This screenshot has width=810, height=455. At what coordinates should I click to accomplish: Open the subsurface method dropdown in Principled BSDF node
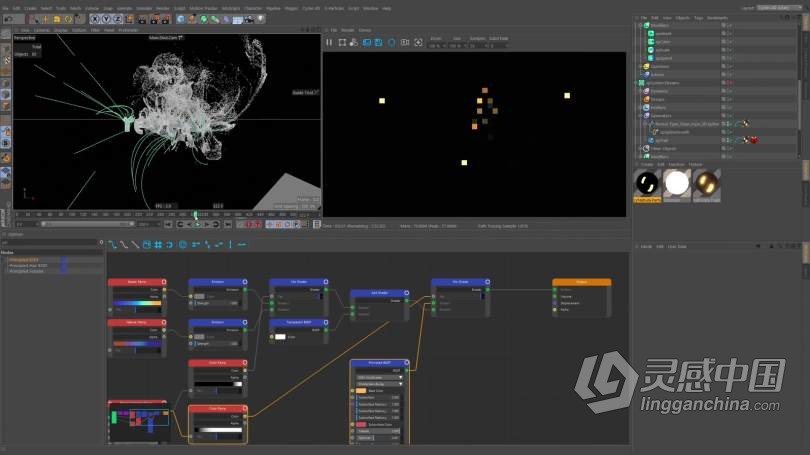[x=380, y=384]
